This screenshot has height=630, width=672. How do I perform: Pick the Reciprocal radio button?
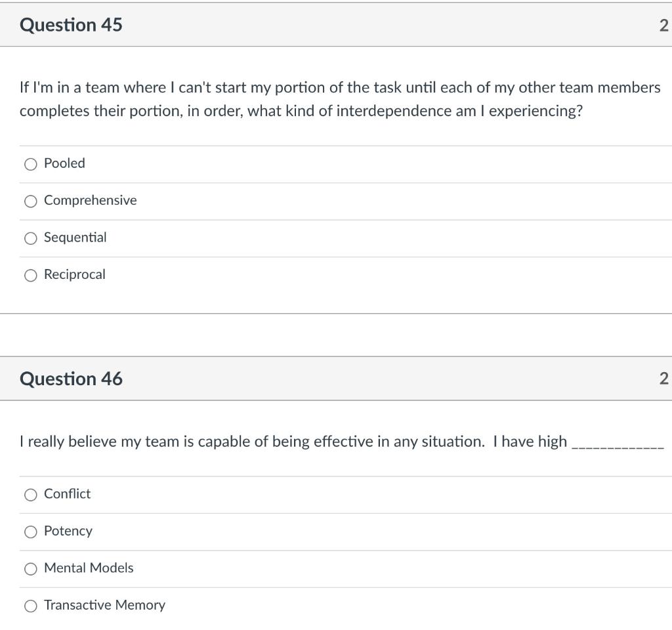(30, 276)
